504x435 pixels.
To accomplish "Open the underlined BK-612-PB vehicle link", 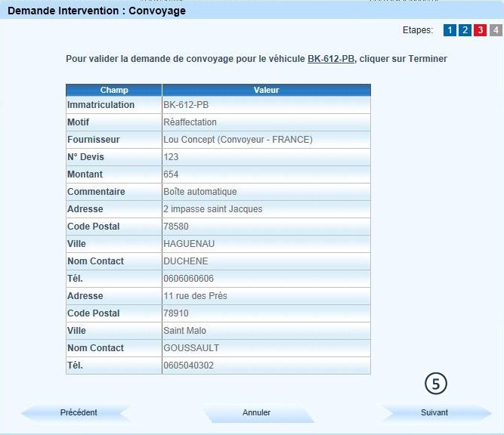I will click(331, 58).
